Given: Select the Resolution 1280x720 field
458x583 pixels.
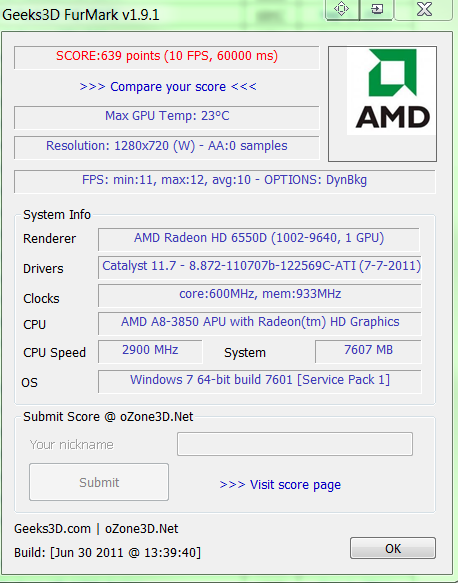Looking at the screenshot, I should [x=167, y=148].
